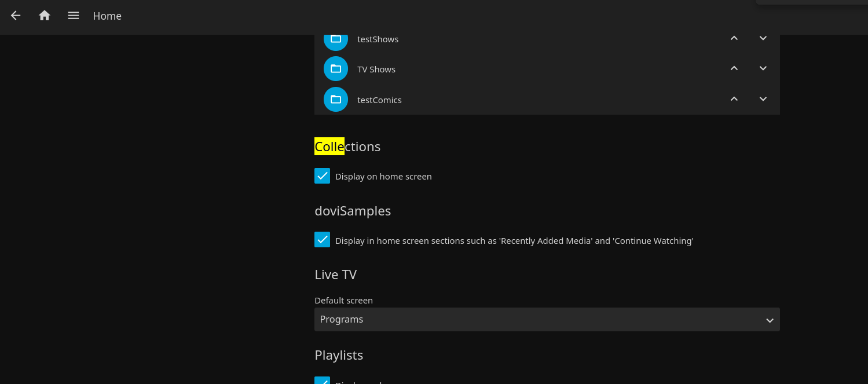
Task: Move testShows down in the order
Action: pyautogui.click(x=763, y=38)
